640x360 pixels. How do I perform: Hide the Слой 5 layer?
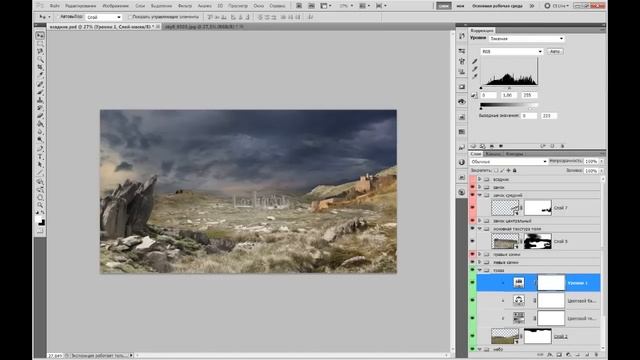pos(473,241)
